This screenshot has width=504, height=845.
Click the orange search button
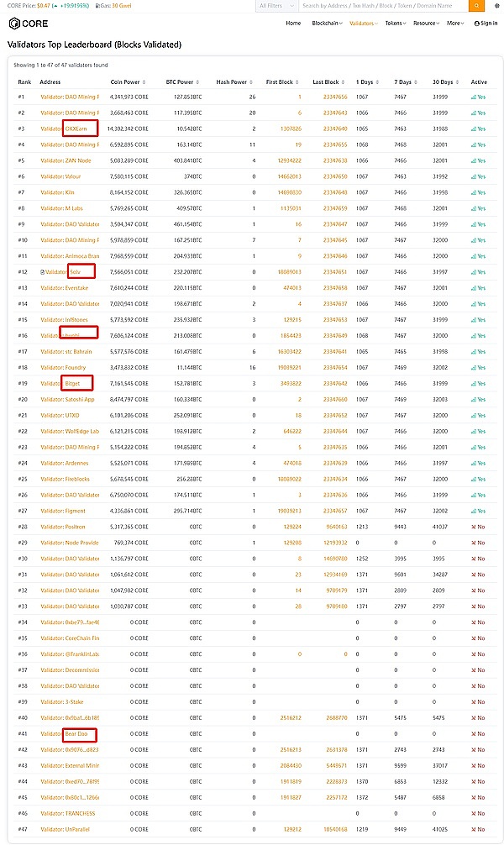click(477, 5)
